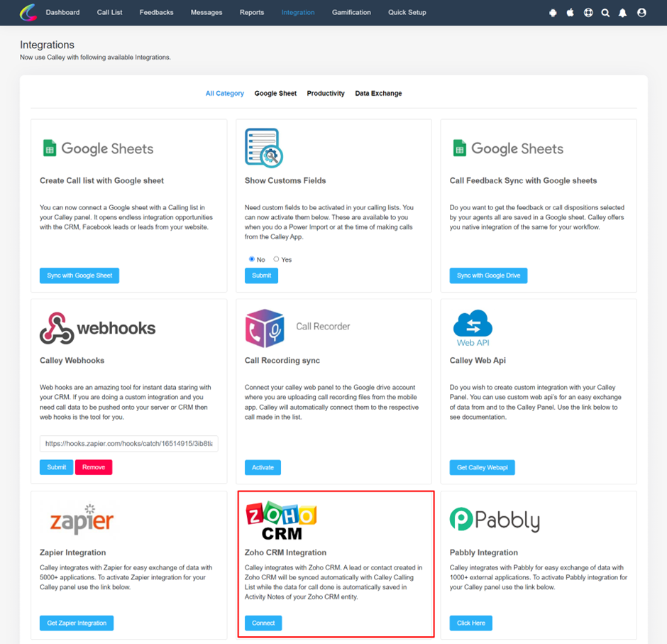Submit the Calley Webhooks URL
Viewport: 667px width, 644px height.
pyautogui.click(x=56, y=467)
